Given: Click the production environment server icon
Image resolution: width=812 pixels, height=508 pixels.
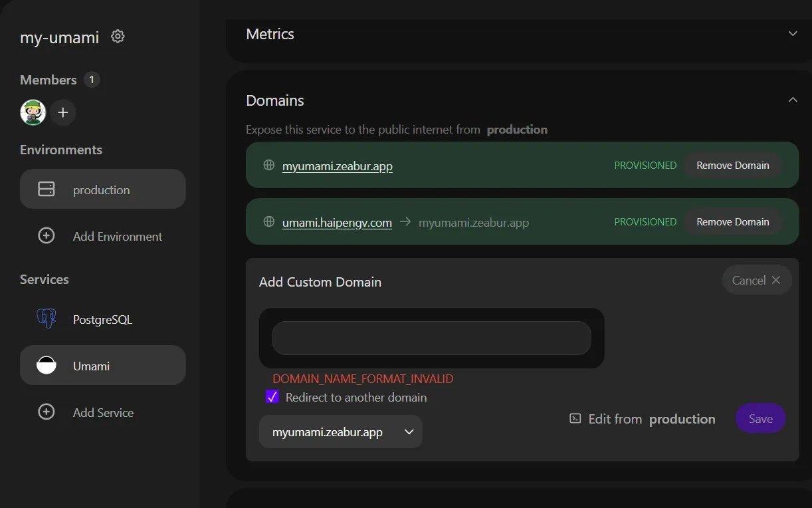Looking at the screenshot, I should 47,190.
